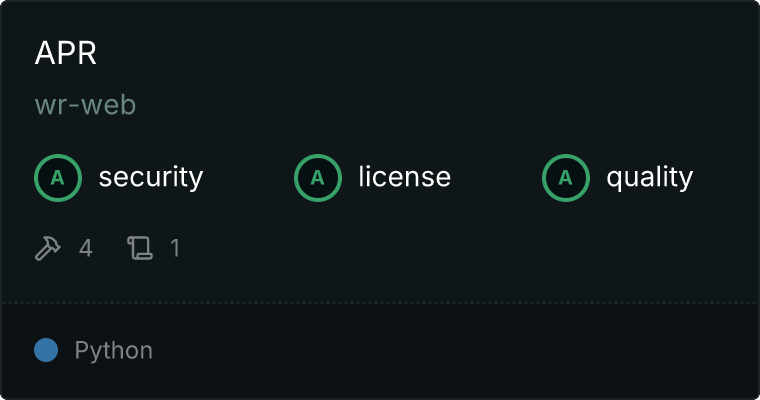The width and height of the screenshot is (760, 400).
Task: Select the security label text
Action: 151,177
